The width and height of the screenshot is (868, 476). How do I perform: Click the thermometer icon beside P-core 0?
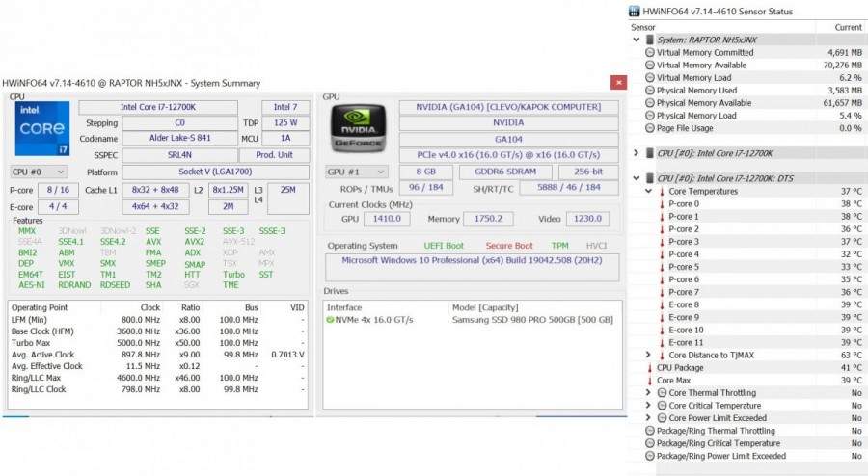click(662, 204)
